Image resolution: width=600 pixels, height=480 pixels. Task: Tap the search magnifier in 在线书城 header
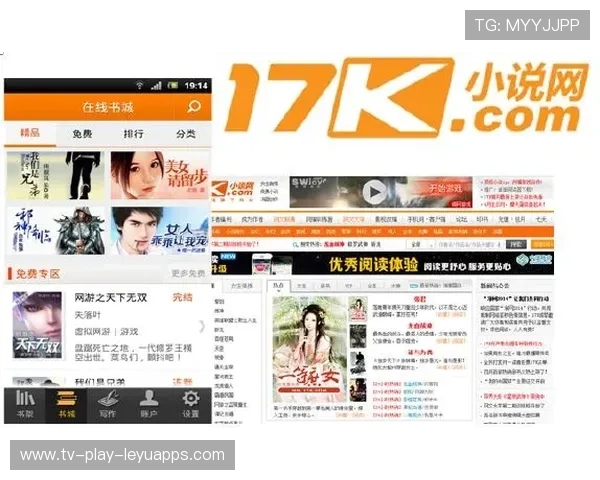click(x=194, y=106)
